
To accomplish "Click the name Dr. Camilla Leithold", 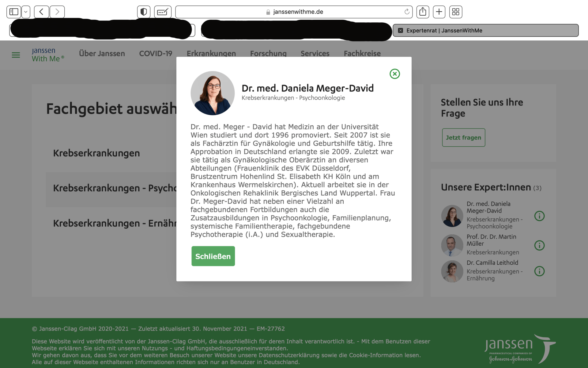I will click(492, 263).
